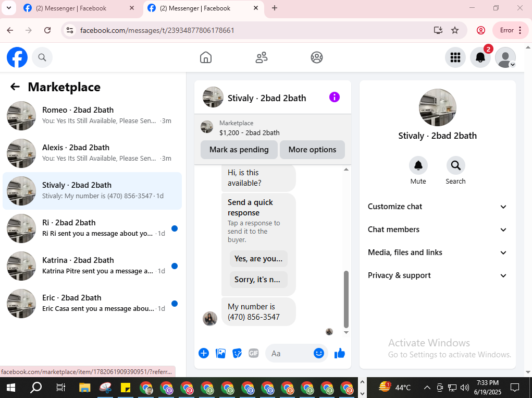
Task: Open the Windows notification center
Action: pyautogui.click(x=515, y=388)
